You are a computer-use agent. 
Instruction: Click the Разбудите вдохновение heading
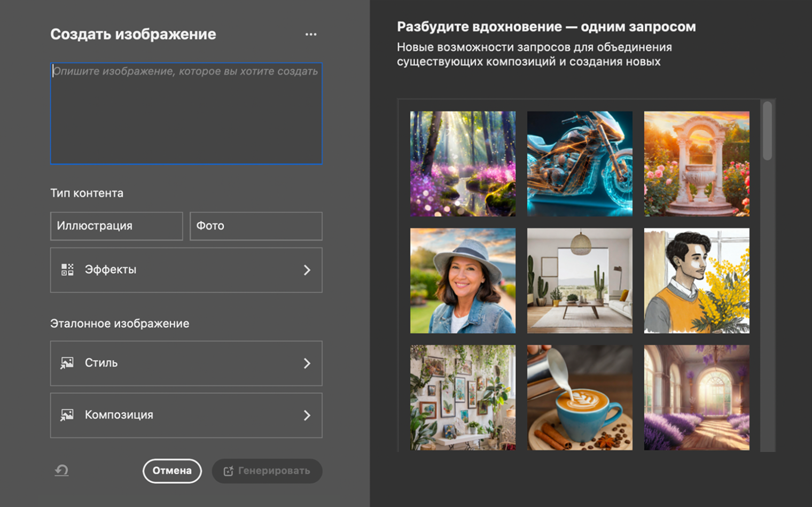pos(546,27)
